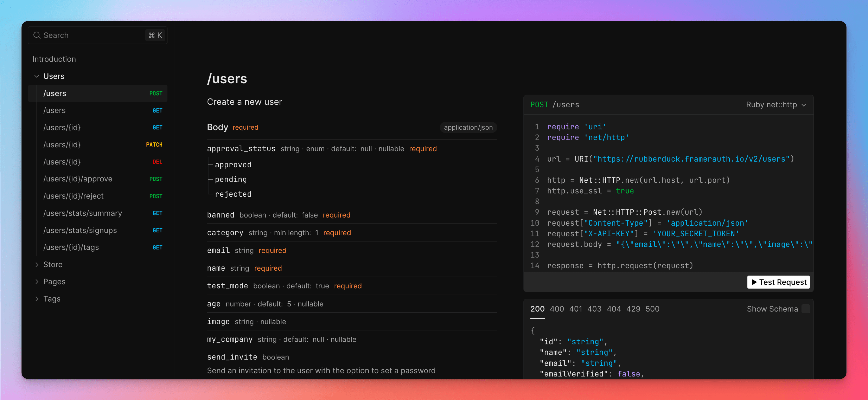This screenshot has height=400, width=868.
Task: Click the search magnifier icon
Action: coord(37,35)
